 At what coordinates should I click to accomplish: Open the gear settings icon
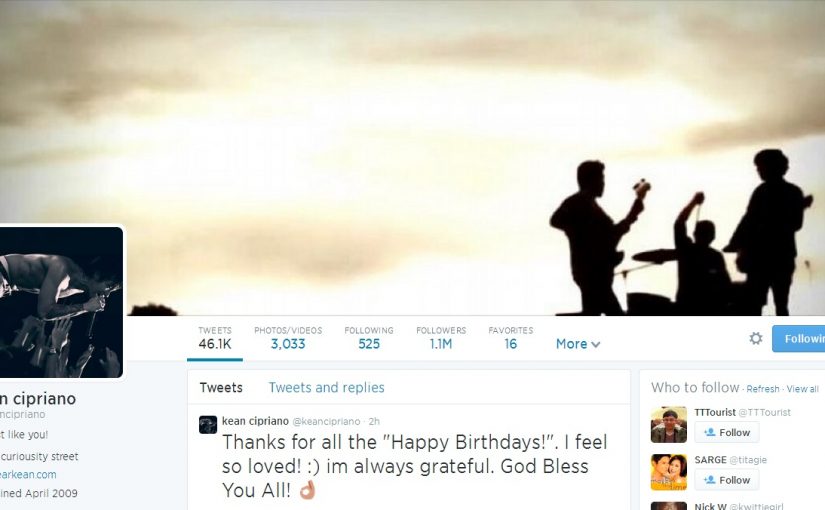(756, 338)
